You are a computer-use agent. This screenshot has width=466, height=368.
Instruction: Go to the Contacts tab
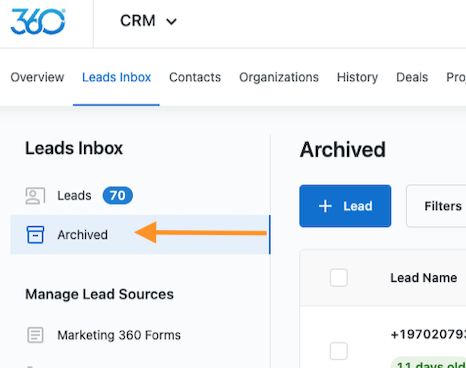pyautogui.click(x=195, y=77)
